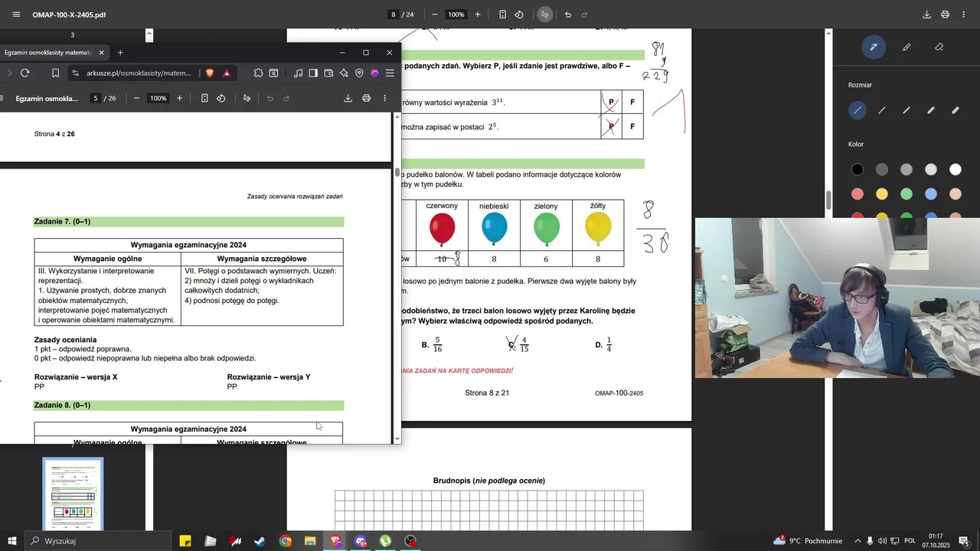Viewport: 980px width, 551px height.
Task: Open the sidebar menu in OMAP-100-X-2405.pdf viewer
Action: pos(16,15)
